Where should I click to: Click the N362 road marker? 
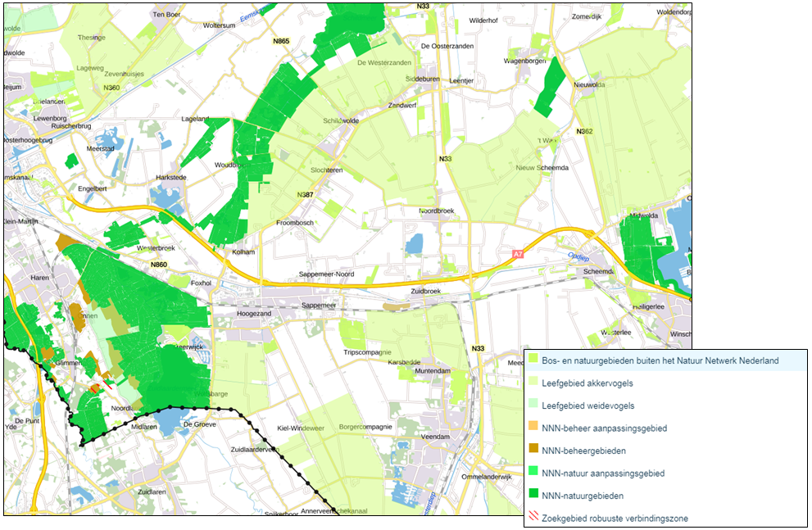tap(583, 132)
